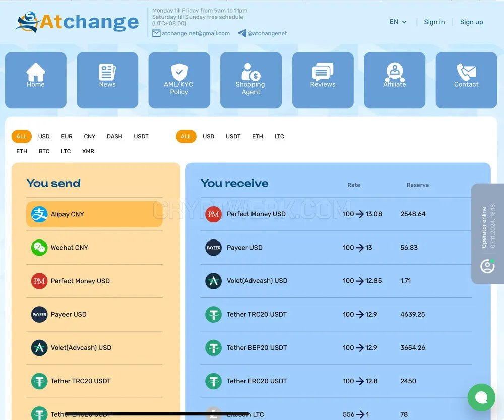Filter send currencies by EUR
This screenshot has width=504, height=420.
(67, 136)
